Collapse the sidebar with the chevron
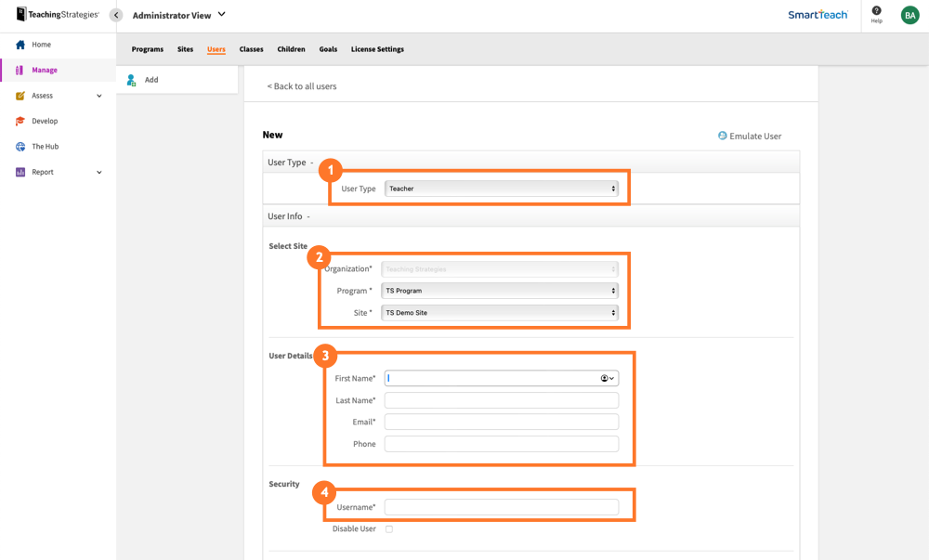 [115, 15]
